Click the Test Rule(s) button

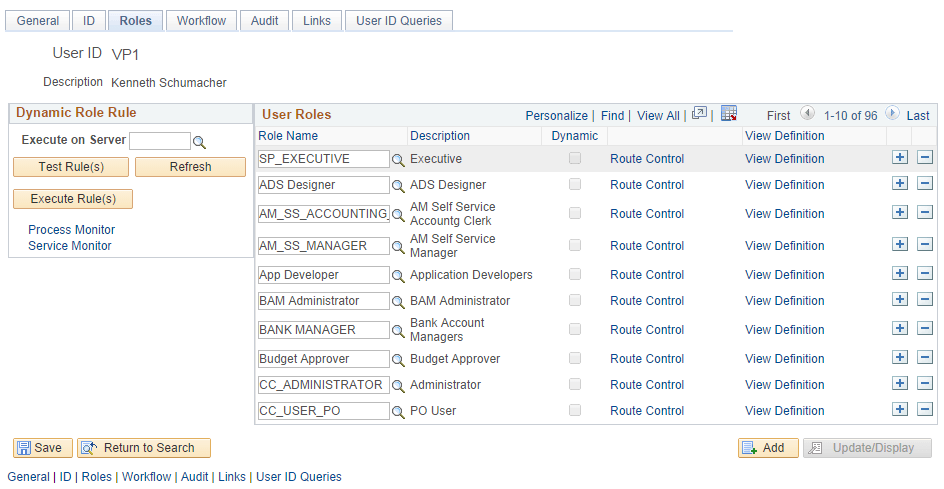pos(71,167)
